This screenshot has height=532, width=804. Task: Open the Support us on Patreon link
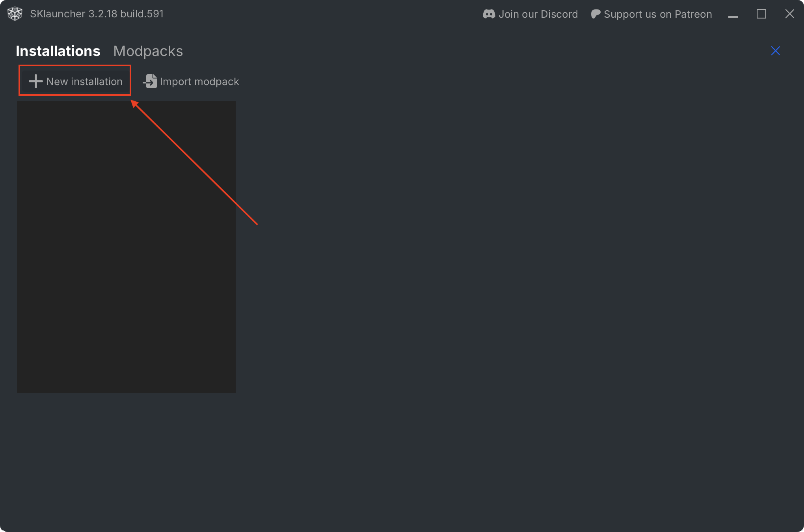(x=657, y=14)
